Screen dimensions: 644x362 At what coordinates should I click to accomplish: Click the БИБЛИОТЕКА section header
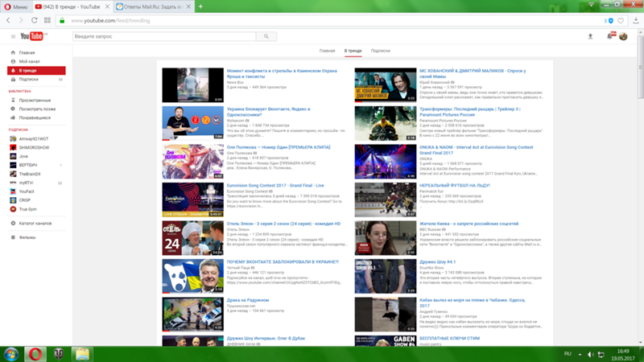[x=19, y=91]
